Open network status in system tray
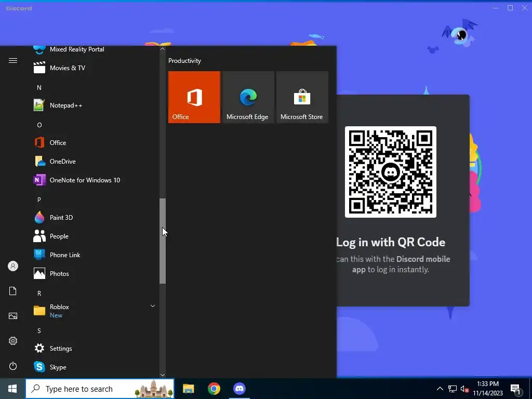The height and width of the screenshot is (399, 532). click(453, 389)
